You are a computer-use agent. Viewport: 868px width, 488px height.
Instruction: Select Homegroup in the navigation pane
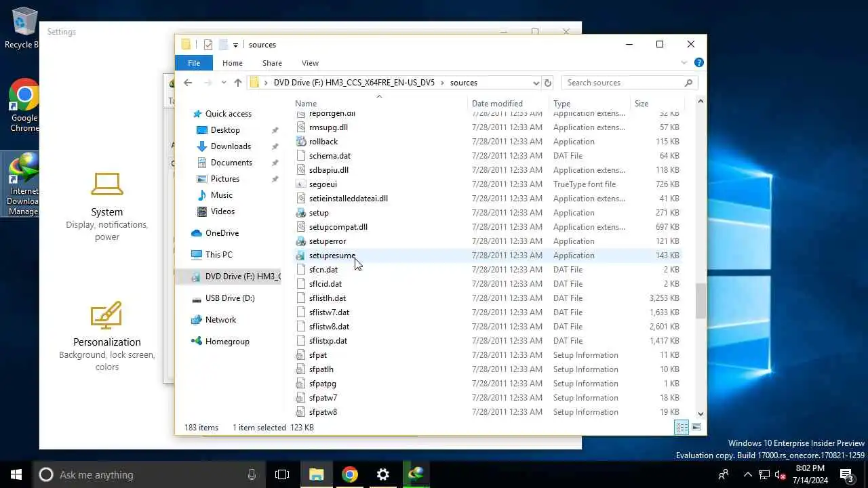227,342
